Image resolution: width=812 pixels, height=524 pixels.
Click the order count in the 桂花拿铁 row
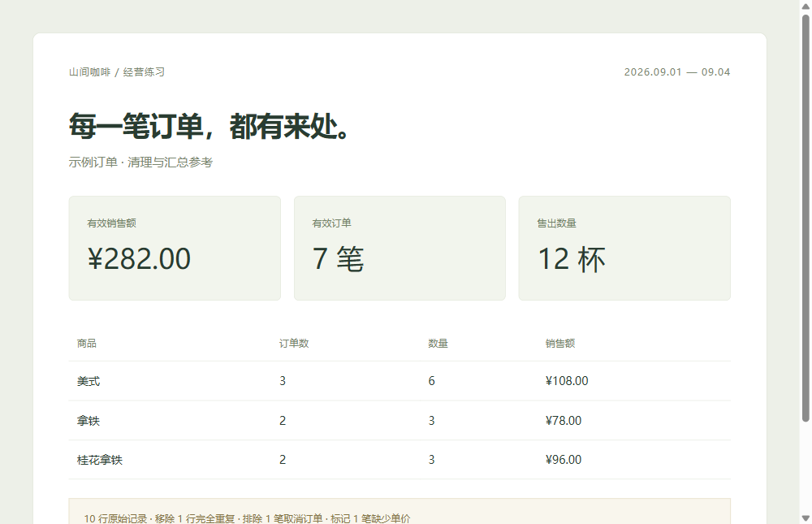[x=283, y=460]
